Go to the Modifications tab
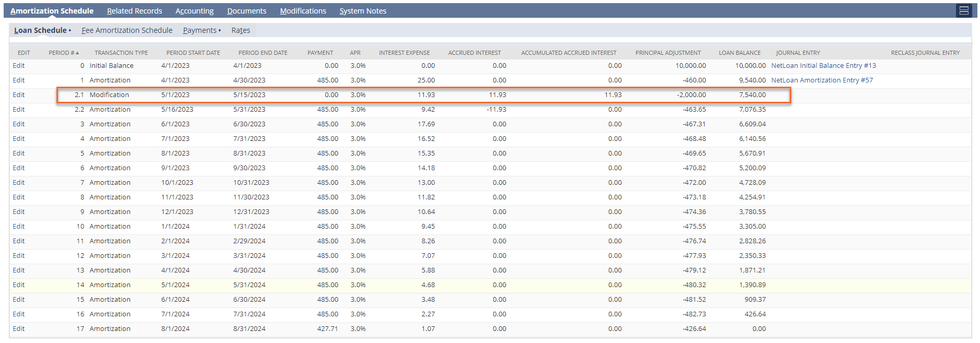 point(303,11)
